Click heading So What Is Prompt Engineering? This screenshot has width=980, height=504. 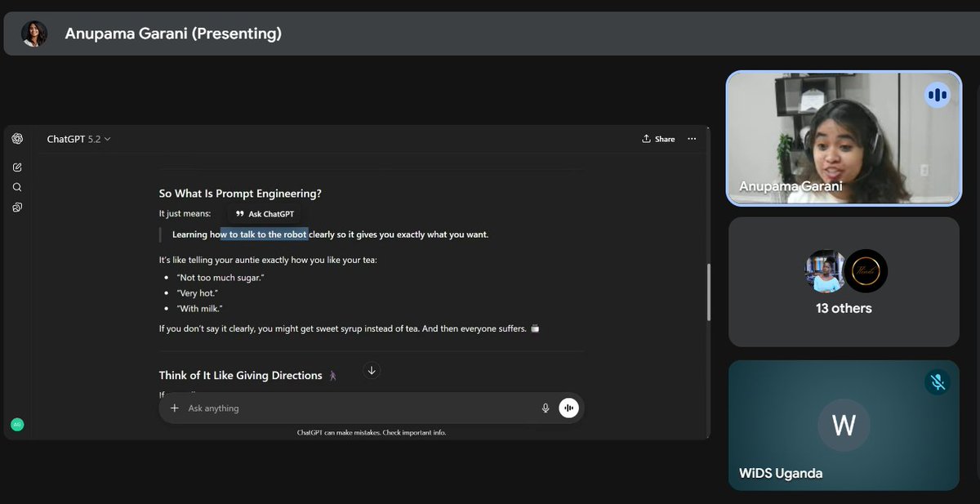click(240, 194)
